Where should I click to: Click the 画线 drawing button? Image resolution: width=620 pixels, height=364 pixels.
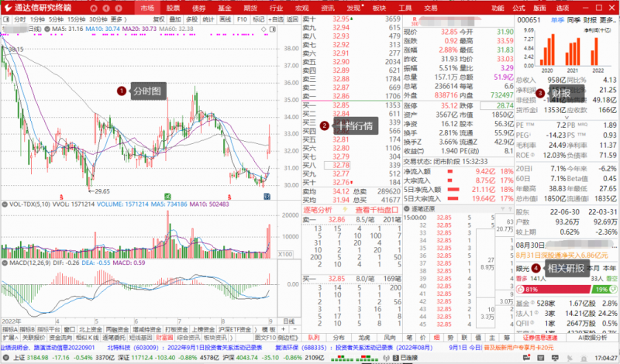point(225,19)
